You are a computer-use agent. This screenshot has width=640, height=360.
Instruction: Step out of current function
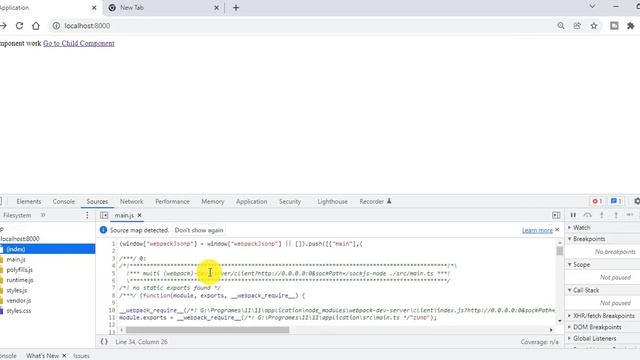click(616, 215)
